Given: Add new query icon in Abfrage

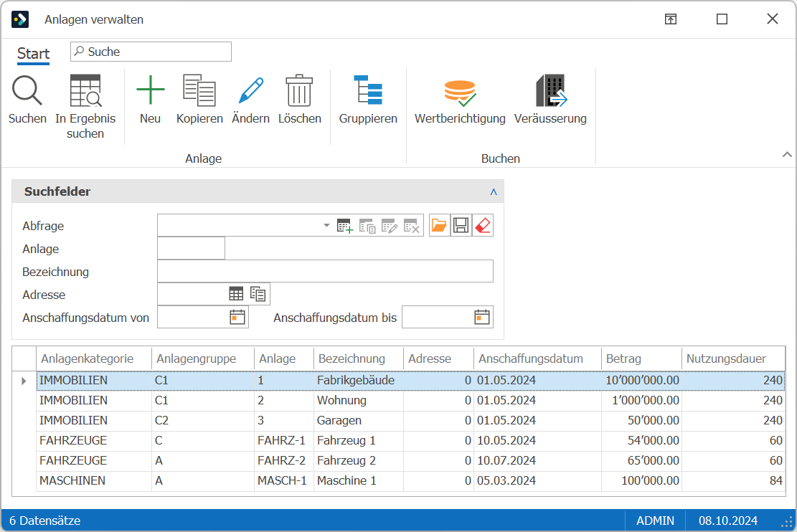Looking at the screenshot, I should pos(345,226).
